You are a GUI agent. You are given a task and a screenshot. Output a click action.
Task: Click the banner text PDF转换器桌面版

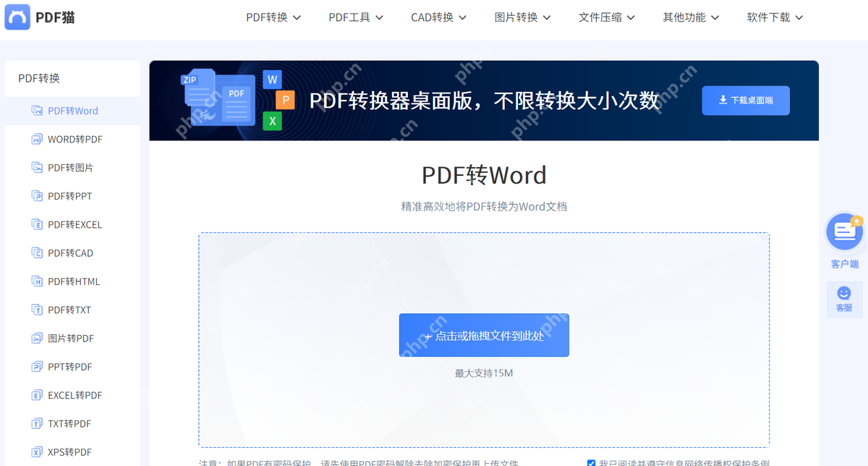391,101
